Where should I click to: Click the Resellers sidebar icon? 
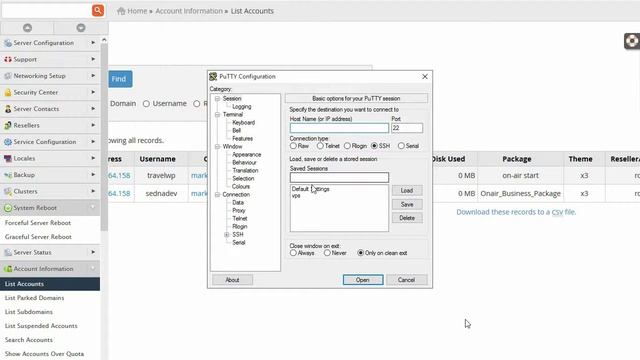tap(8, 125)
